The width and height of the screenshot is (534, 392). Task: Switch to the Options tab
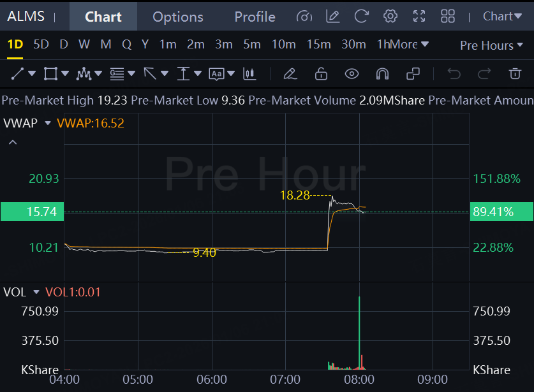tap(178, 17)
